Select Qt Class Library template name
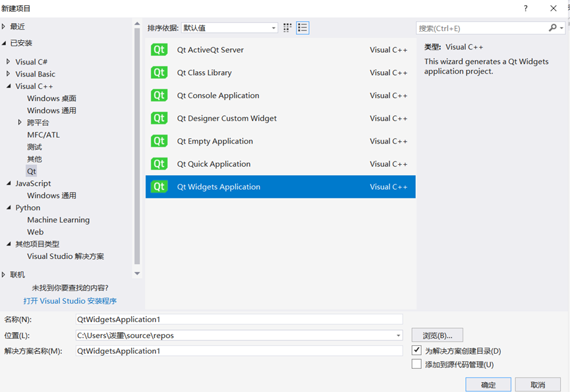This screenshot has height=392, width=570. pos(204,72)
